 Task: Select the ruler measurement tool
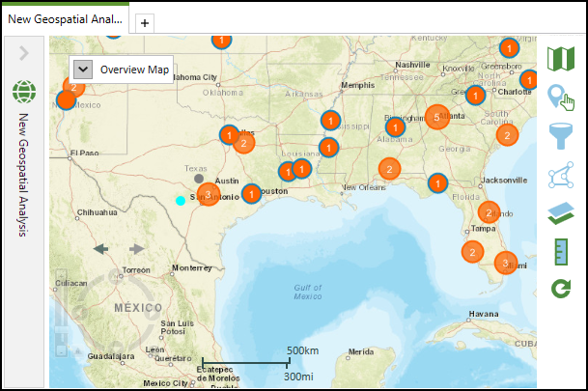(560, 251)
